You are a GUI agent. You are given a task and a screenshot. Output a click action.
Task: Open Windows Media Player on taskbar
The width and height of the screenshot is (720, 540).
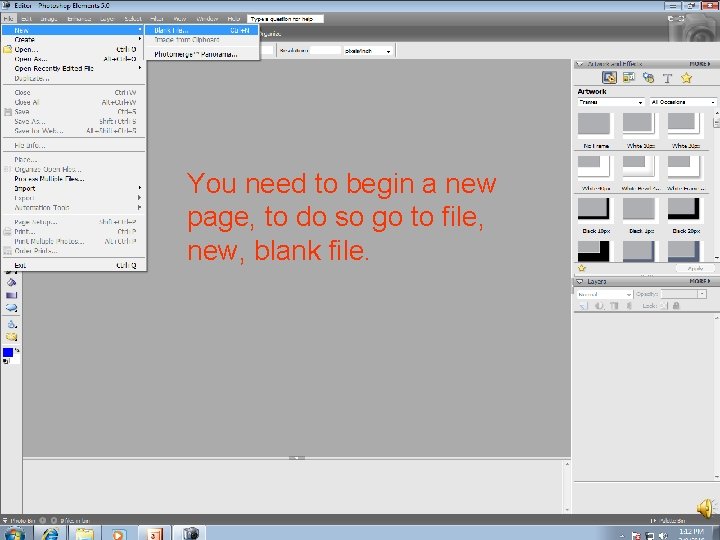118,534
